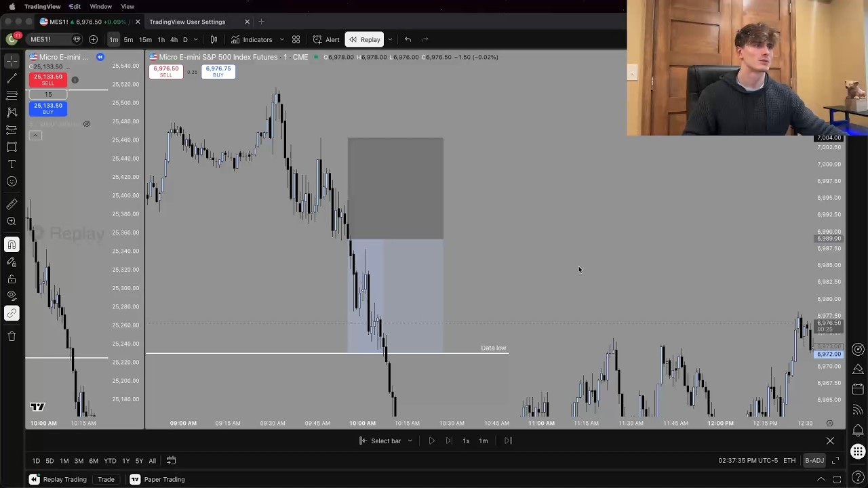Expand dropdown arrow next to Replay
Image resolution: width=868 pixels, height=488 pixels.
click(x=389, y=39)
